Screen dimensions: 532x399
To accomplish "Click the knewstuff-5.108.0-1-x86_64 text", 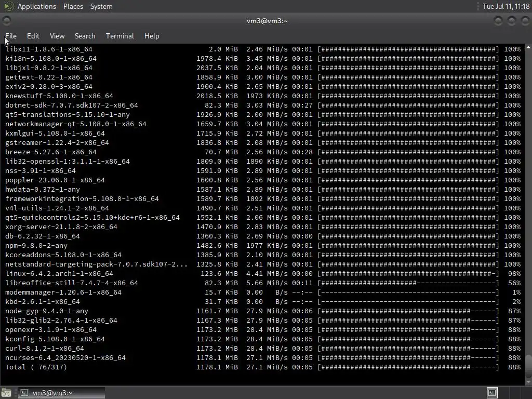I will (x=59, y=96).
